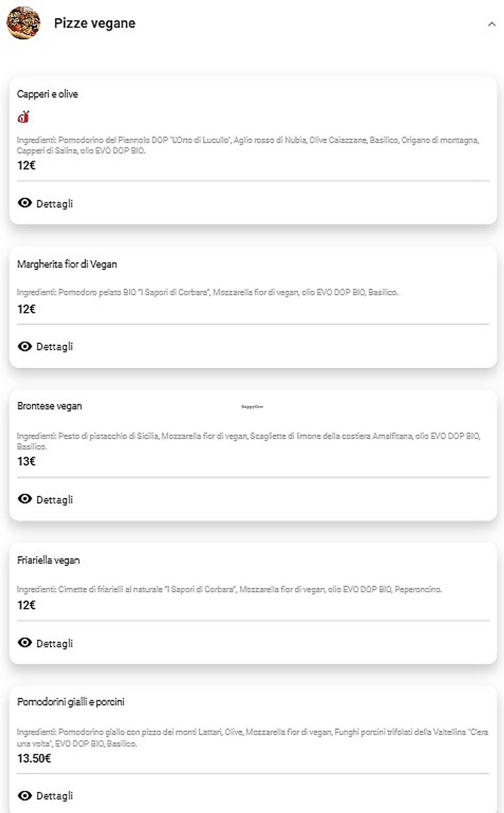Select the Capperi e olive pizza title

47,94
